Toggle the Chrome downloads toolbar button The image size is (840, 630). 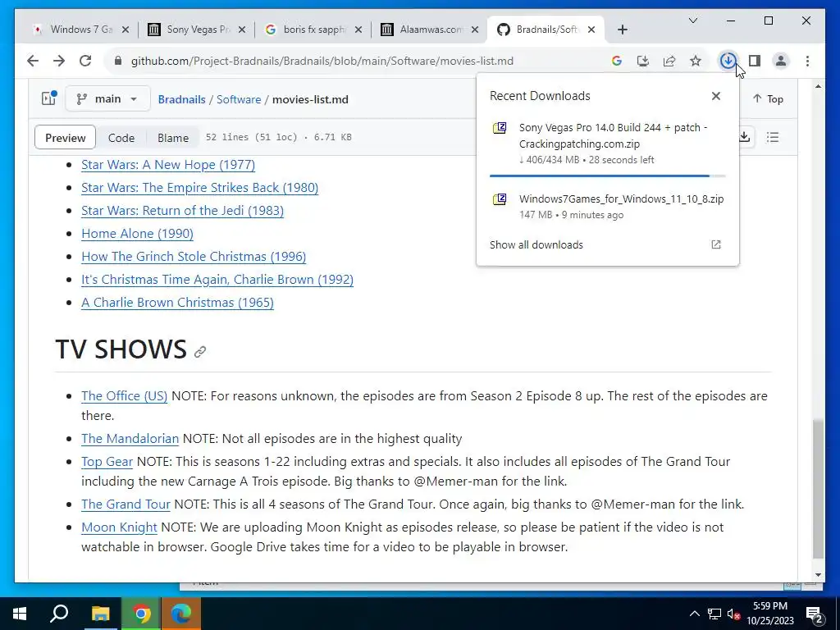(x=728, y=61)
